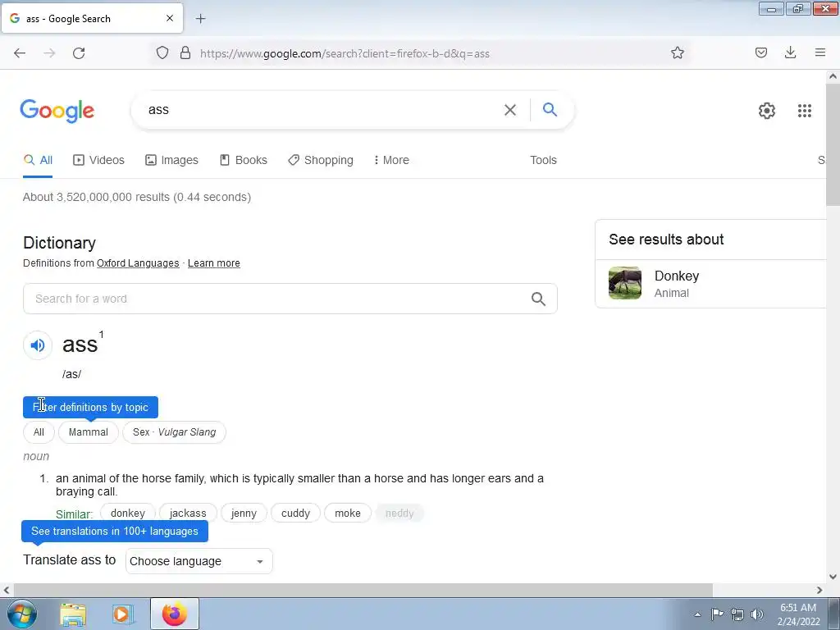Open the Firefox downloads panel
Screen dimensions: 840x630
790,52
